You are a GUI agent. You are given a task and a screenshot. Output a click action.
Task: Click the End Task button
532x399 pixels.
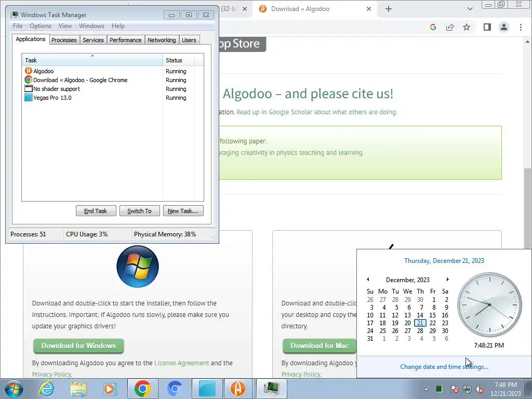(96, 211)
